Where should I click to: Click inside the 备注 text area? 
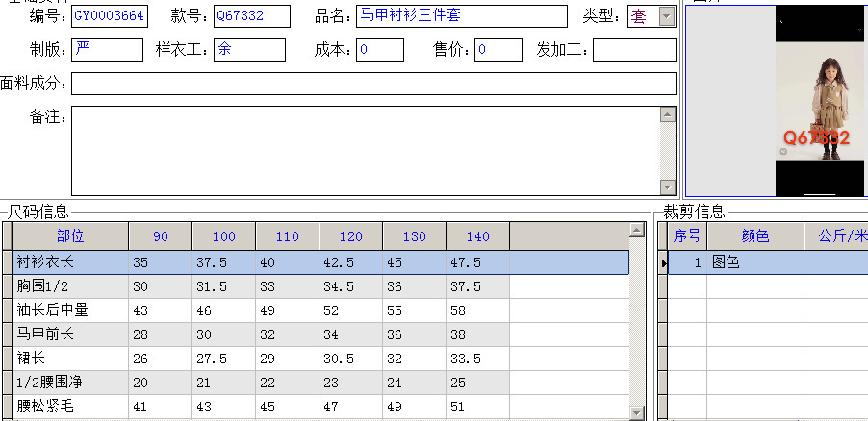tap(366, 151)
